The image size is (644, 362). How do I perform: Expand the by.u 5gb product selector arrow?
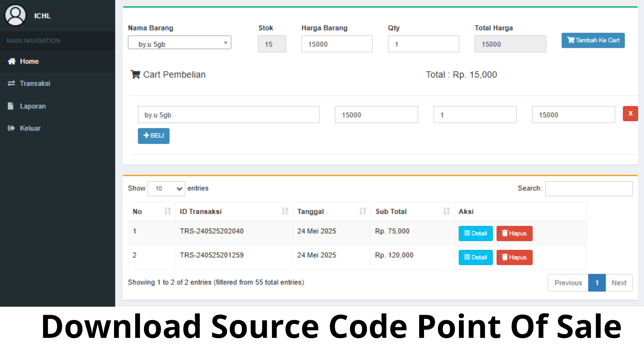pyautogui.click(x=225, y=43)
